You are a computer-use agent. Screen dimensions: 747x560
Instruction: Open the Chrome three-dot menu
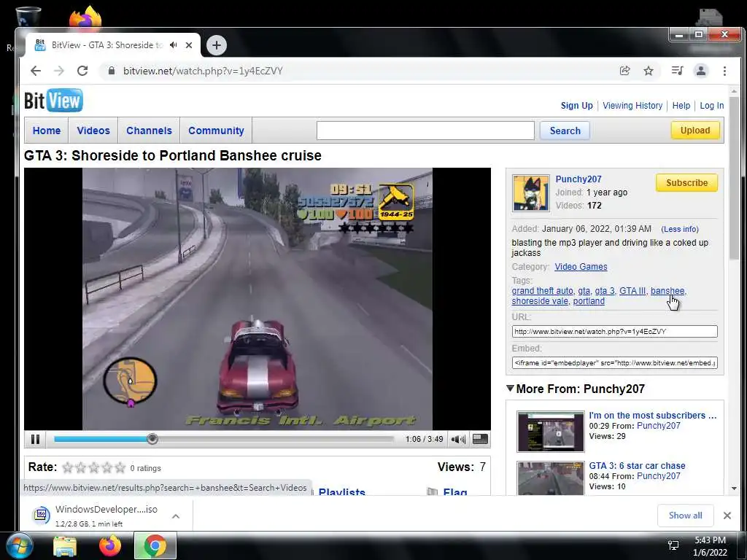pyautogui.click(x=724, y=71)
